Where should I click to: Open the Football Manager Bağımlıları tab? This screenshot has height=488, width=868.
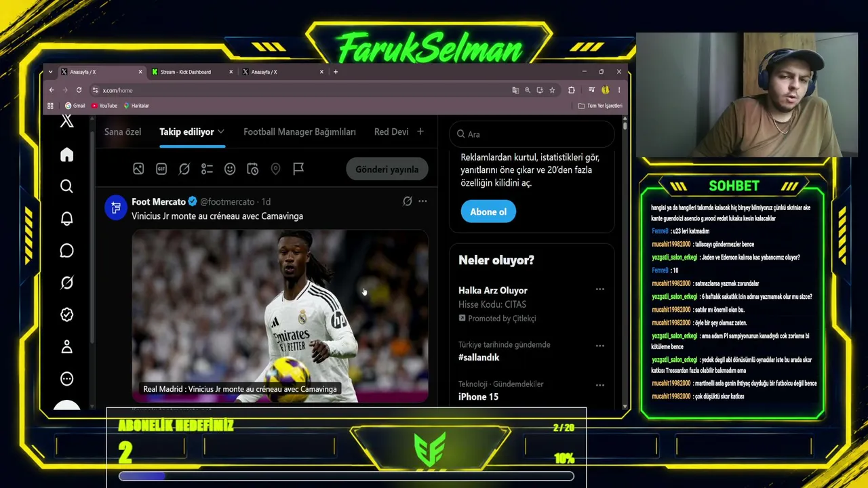point(300,131)
